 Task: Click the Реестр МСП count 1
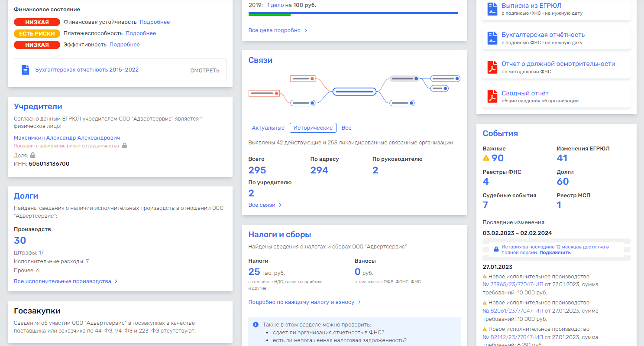(559, 205)
